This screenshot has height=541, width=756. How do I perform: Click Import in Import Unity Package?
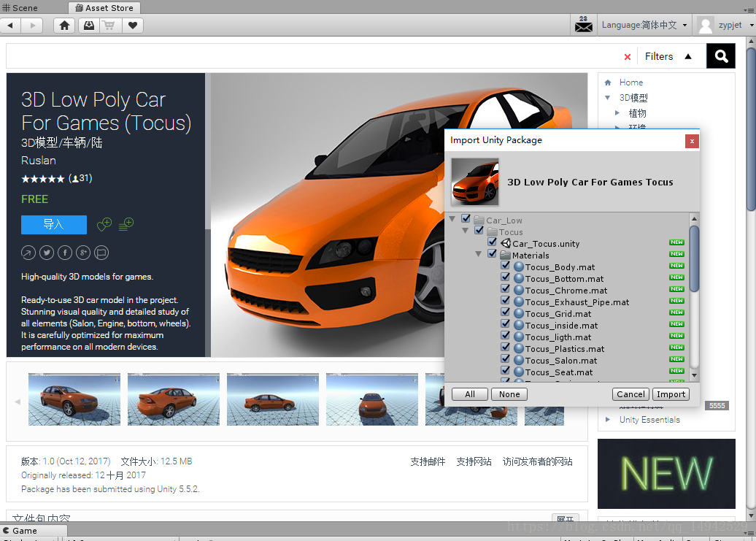click(x=671, y=394)
